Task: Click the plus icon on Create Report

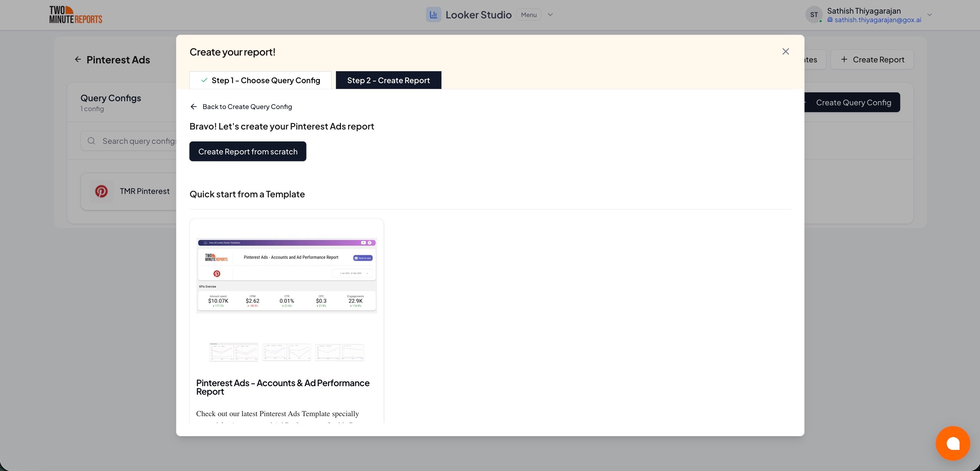Action: 845,59
